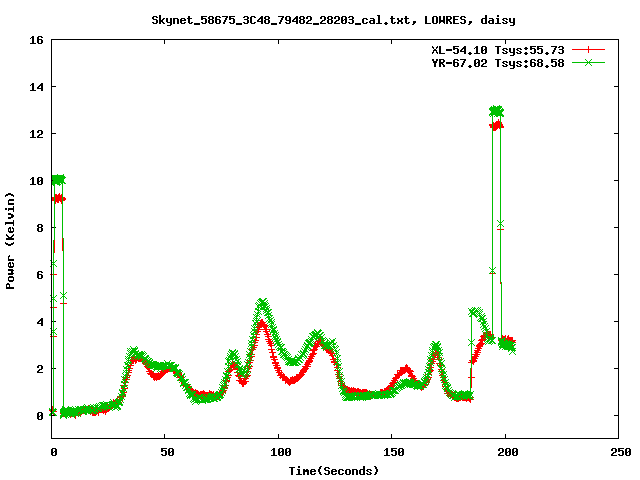The image size is (640, 480).
Task: Click y-axis tick label 8
Action: (x=40, y=228)
